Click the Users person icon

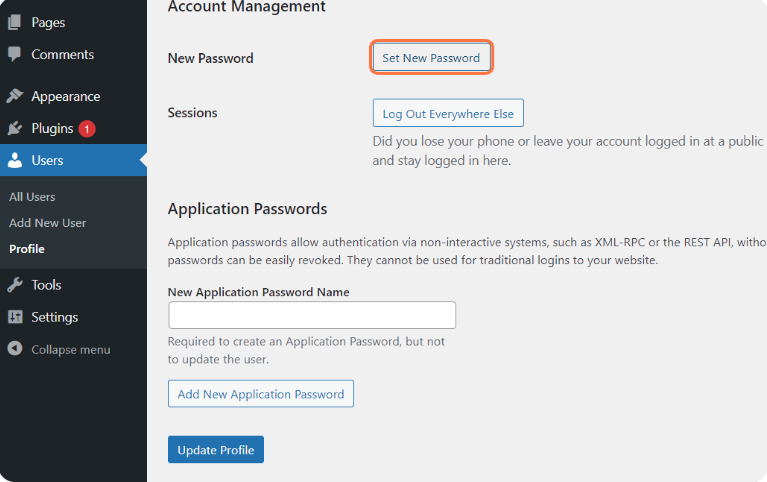click(14, 161)
